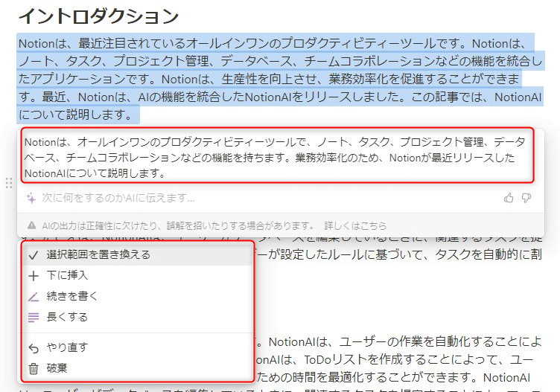
Task: Click the thumbs up feedback icon
Action: pos(509,198)
